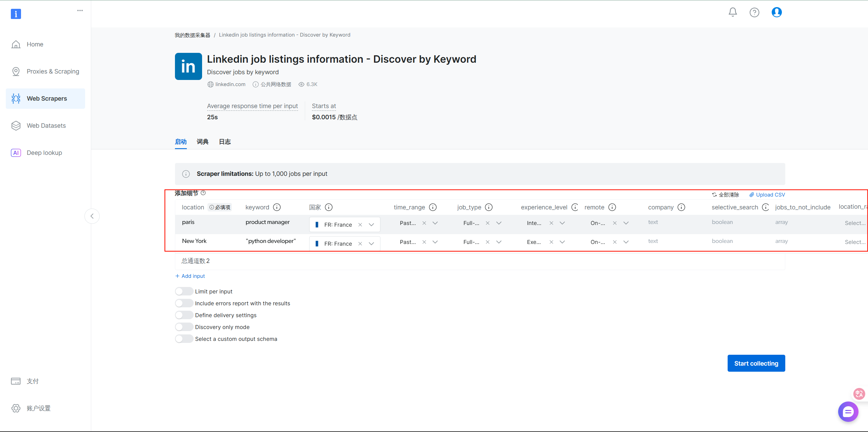Image resolution: width=868 pixels, height=432 pixels.
Task: Click the notification bell icon
Action: point(732,13)
